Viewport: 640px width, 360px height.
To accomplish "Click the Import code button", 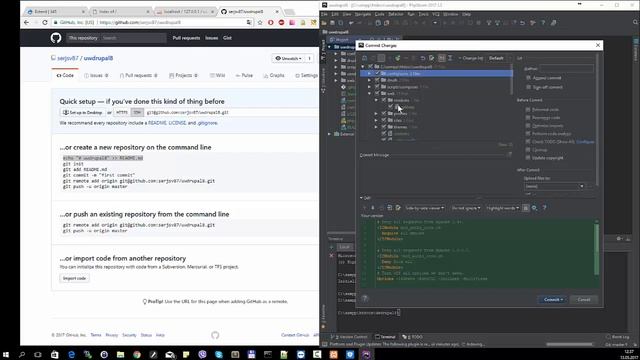I will point(74,278).
